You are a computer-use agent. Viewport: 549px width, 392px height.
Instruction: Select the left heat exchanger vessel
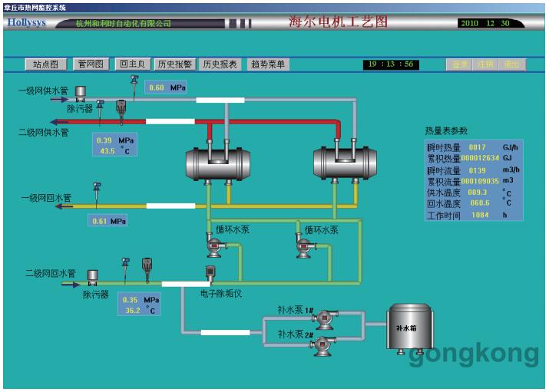[218, 162]
